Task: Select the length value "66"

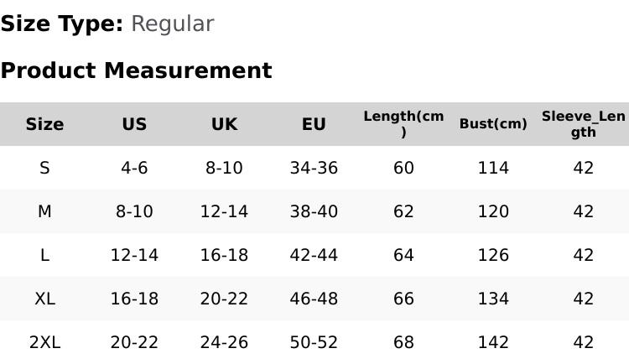Action: (x=403, y=299)
